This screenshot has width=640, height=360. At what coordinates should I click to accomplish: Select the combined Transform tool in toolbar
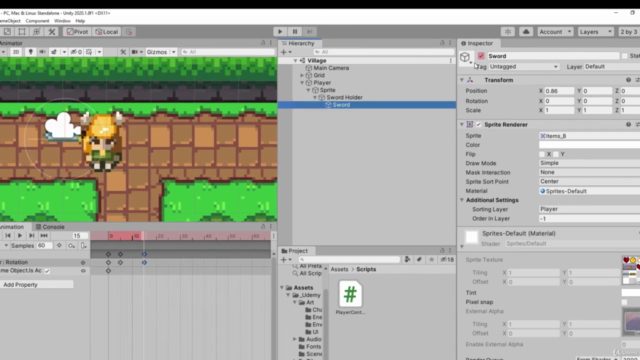(x=37, y=31)
